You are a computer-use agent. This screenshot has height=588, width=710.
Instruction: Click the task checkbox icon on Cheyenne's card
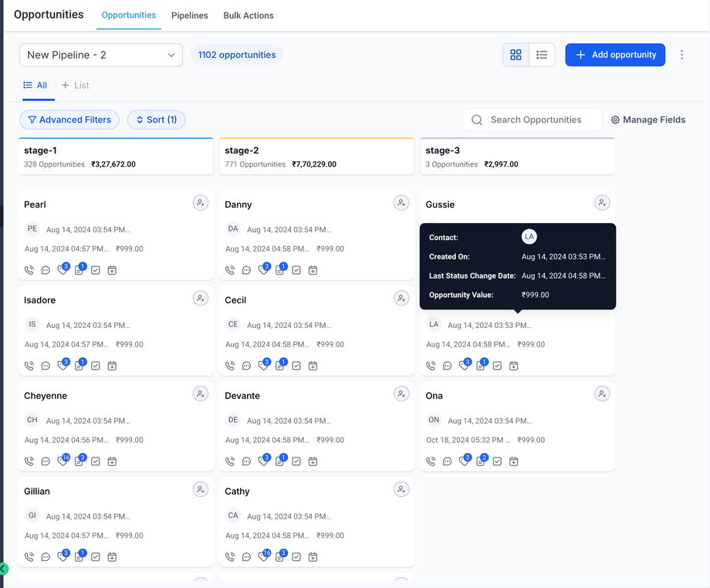(96, 461)
